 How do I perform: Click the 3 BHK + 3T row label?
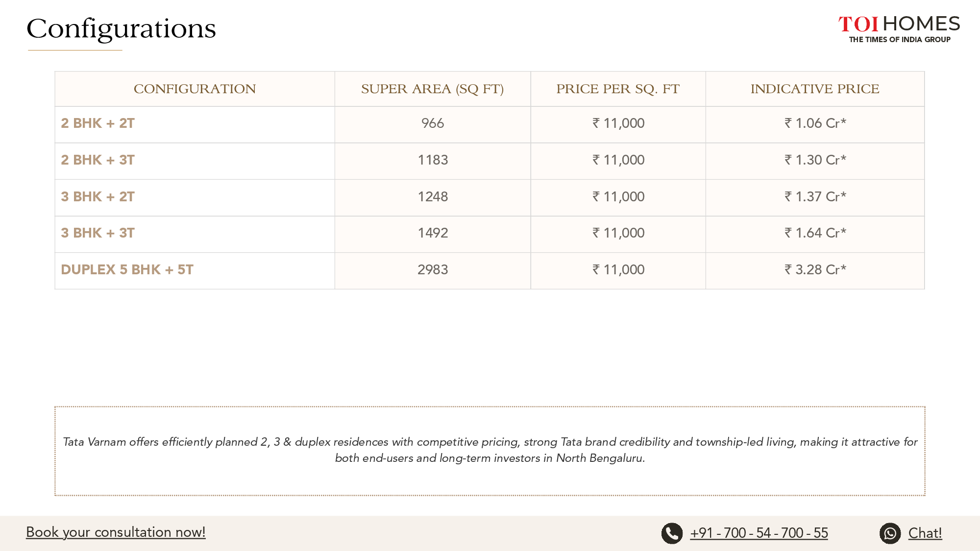tap(98, 233)
